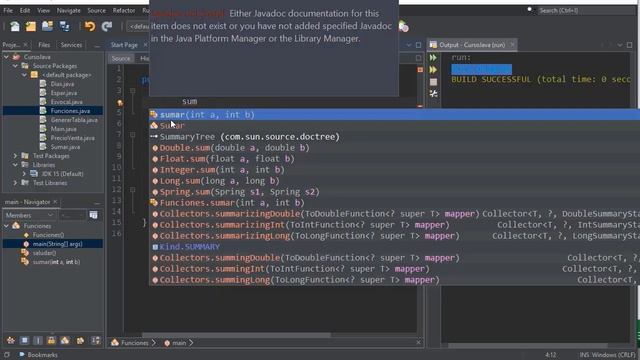The height and width of the screenshot is (360, 640).
Task: Choose Kind.SUMMARY completion entry
Action: (x=394, y=247)
